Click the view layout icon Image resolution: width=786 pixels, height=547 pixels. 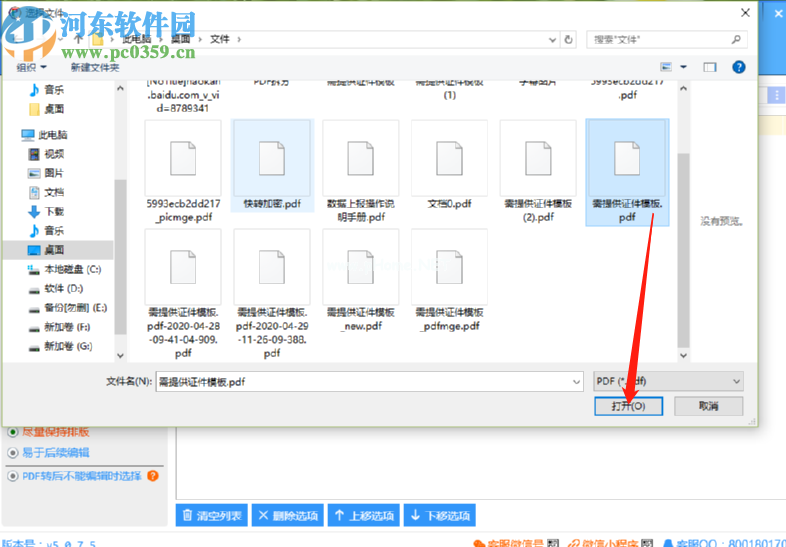tap(666, 67)
